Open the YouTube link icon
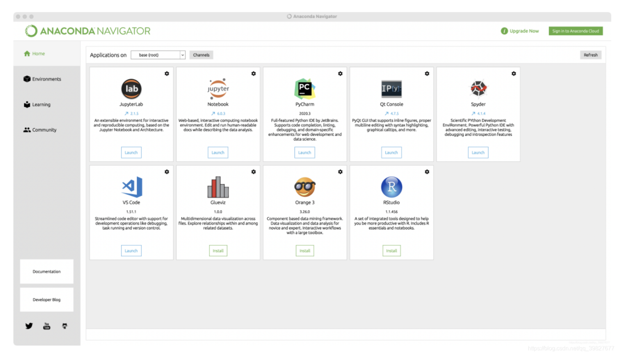 pyautogui.click(x=47, y=326)
